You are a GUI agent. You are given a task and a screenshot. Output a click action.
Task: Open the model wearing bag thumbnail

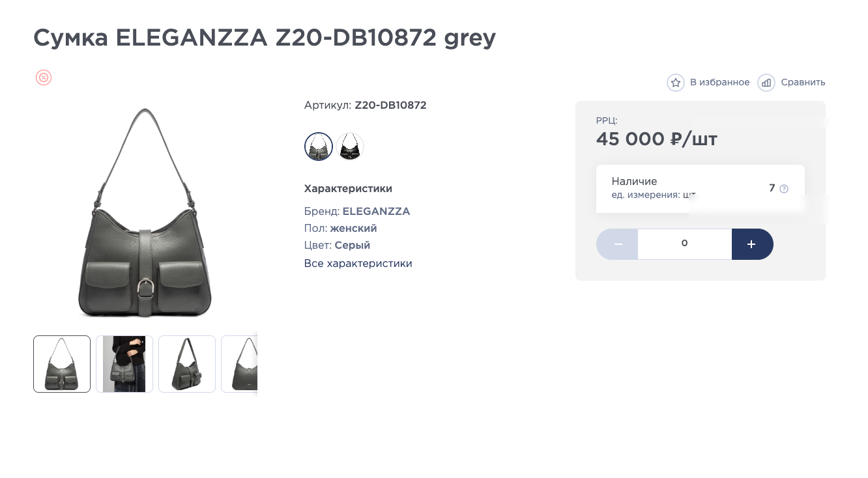click(124, 364)
